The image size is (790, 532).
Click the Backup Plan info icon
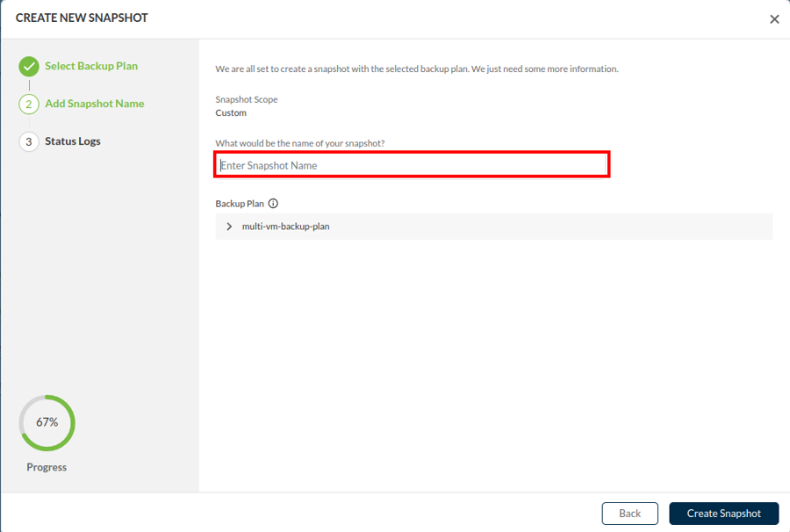coord(273,204)
